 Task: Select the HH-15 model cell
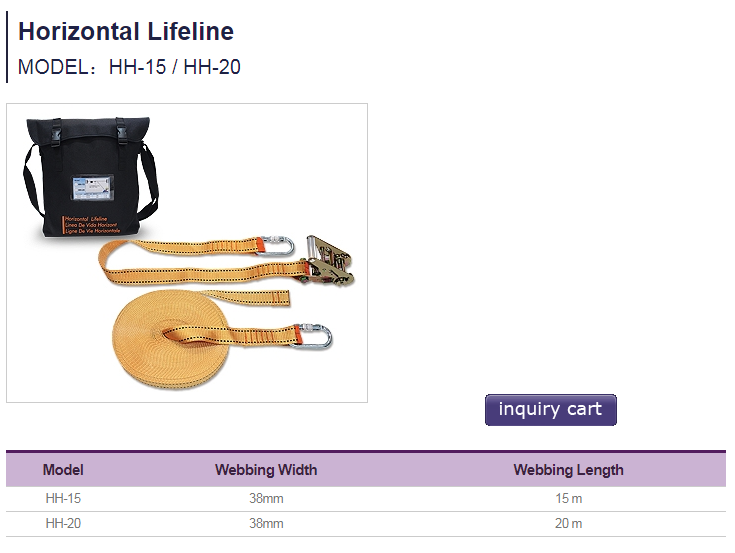(63, 498)
